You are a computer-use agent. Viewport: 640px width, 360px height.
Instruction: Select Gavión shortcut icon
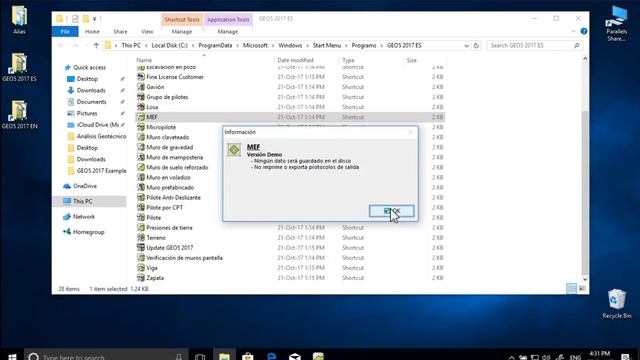tap(141, 87)
